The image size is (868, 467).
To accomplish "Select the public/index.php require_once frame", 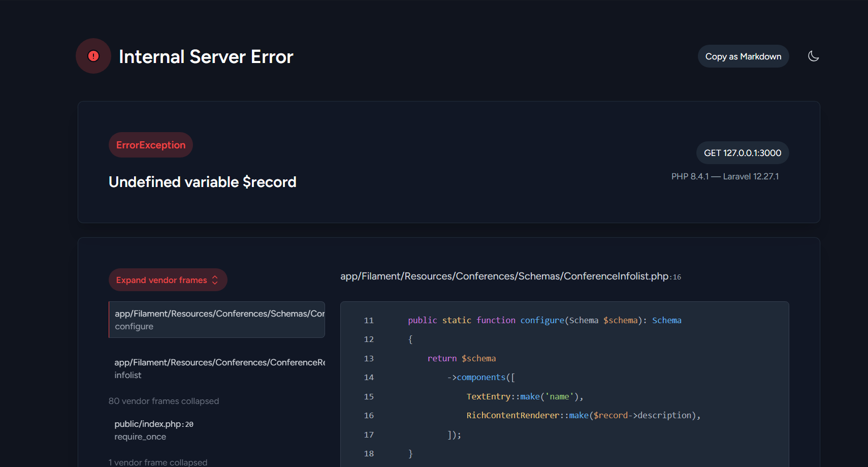I will (x=217, y=430).
